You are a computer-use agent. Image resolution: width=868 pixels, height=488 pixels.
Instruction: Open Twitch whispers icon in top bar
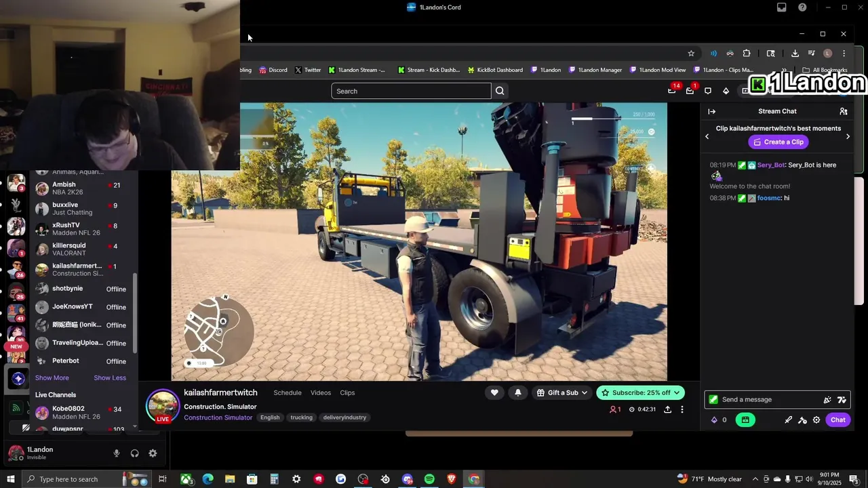pos(708,91)
